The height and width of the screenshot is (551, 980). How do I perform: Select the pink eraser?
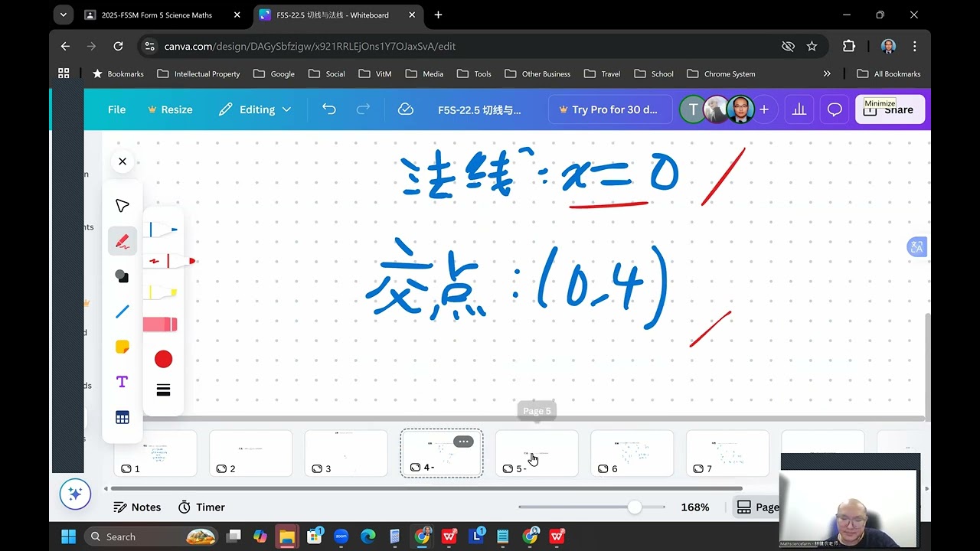pyautogui.click(x=161, y=324)
